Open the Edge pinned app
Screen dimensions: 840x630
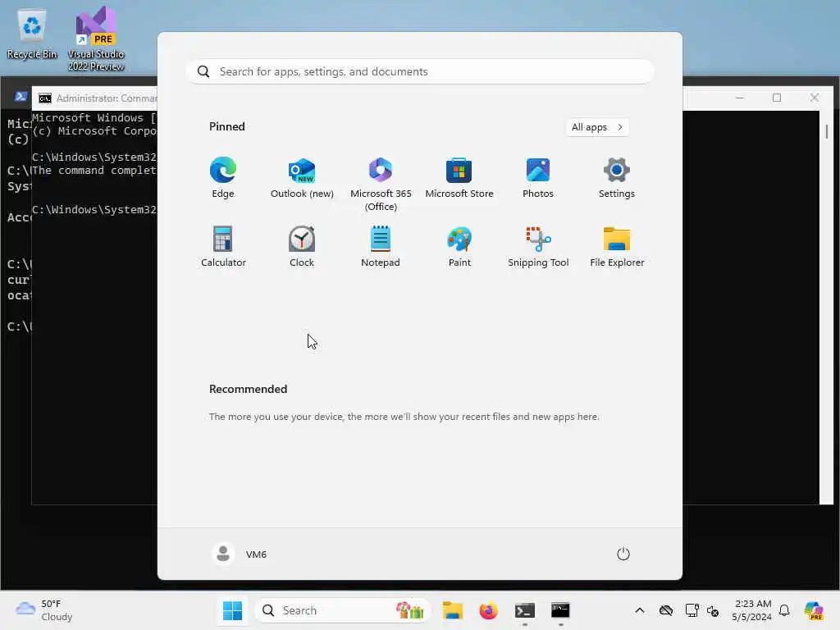(223, 178)
